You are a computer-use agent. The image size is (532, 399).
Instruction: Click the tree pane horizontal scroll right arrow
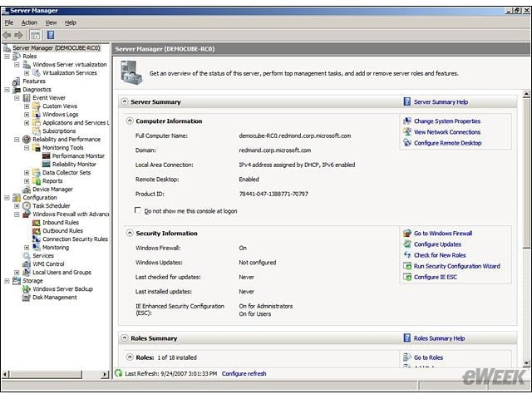tap(105, 374)
